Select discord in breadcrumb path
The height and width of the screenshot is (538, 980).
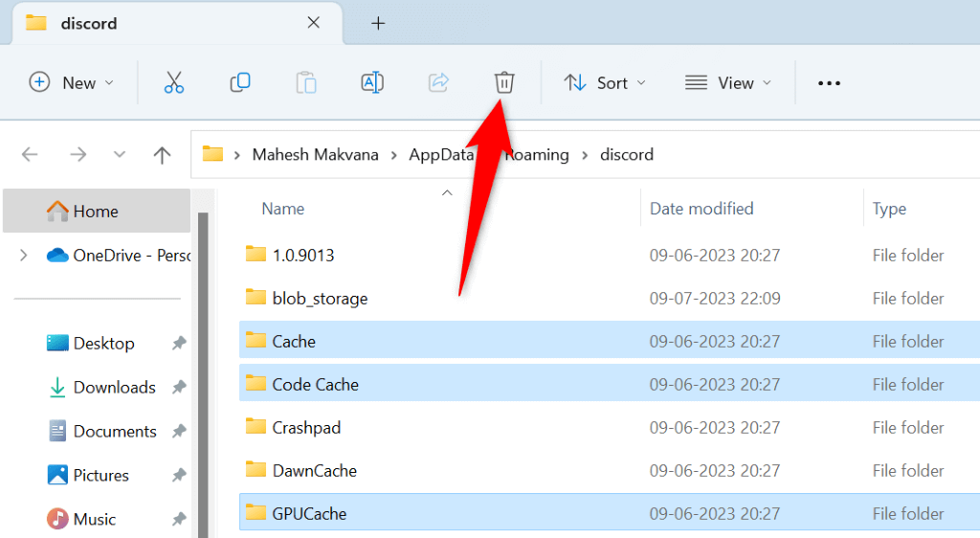click(x=626, y=154)
